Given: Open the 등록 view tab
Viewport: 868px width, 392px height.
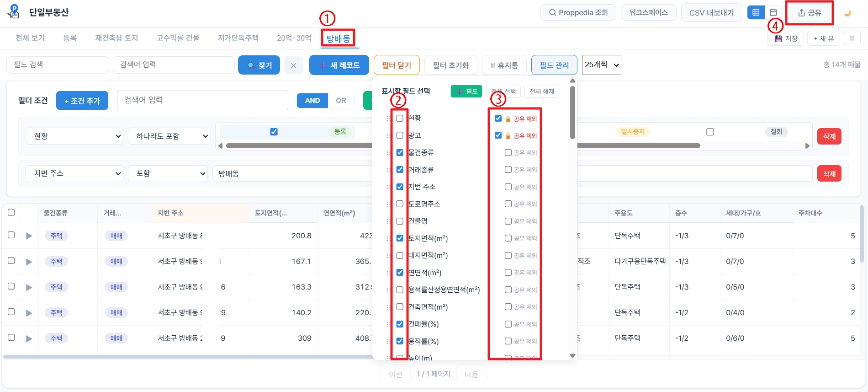Looking at the screenshot, I should 70,38.
